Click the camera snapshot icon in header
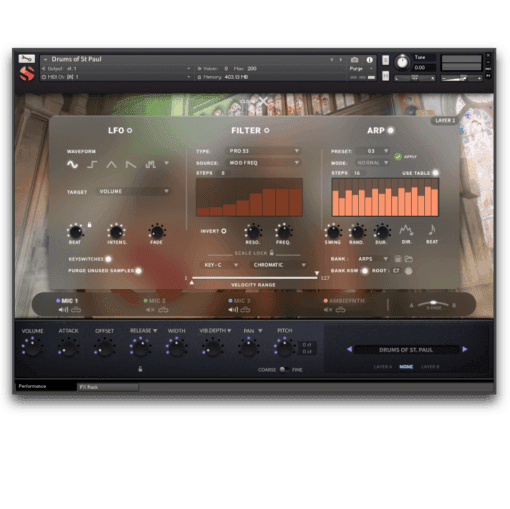Image resolution: width=510 pixels, height=509 pixels. pyautogui.click(x=354, y=60)
